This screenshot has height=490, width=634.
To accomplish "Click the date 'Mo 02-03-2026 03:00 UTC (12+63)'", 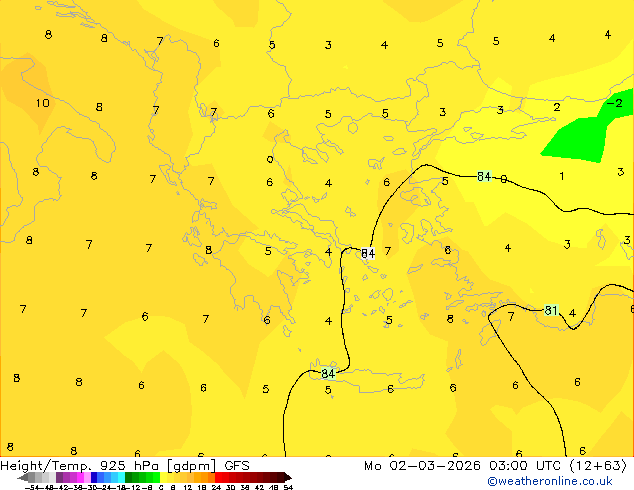I will coord(495,466).
